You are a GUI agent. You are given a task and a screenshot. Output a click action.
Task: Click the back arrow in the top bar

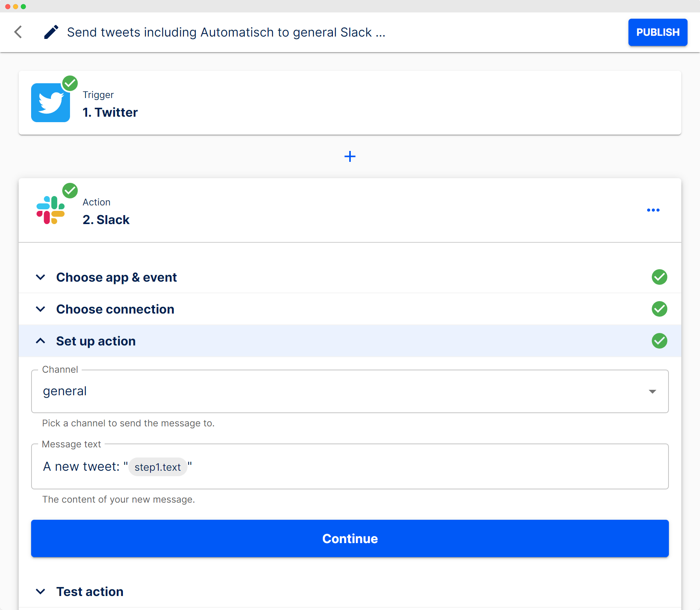pos(18,32)
